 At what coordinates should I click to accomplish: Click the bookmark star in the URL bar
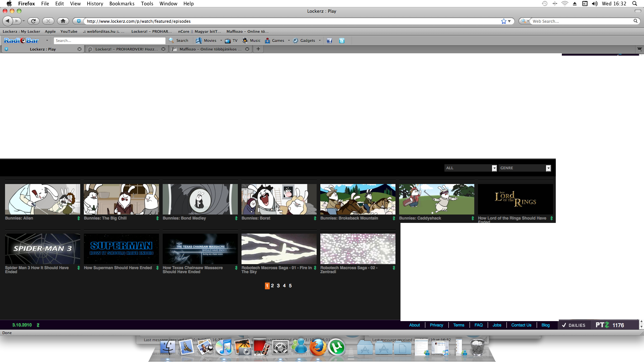503,21
